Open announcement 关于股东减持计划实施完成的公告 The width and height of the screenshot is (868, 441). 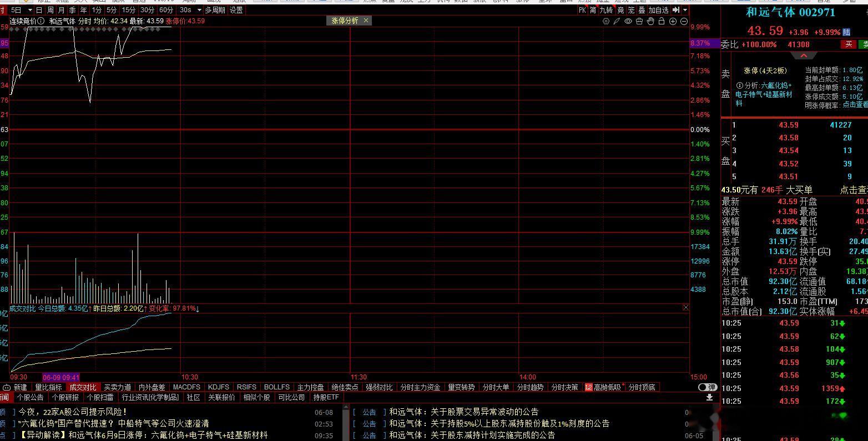click(472, 435)
